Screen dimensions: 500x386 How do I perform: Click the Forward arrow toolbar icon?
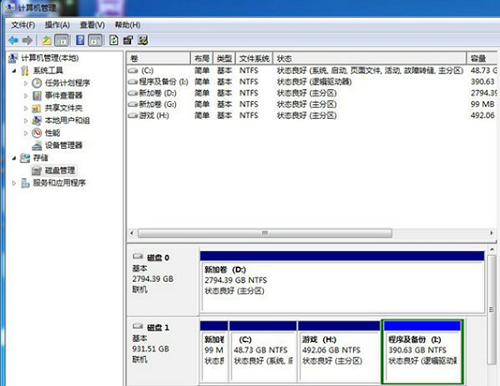click(x=27, y=40)
